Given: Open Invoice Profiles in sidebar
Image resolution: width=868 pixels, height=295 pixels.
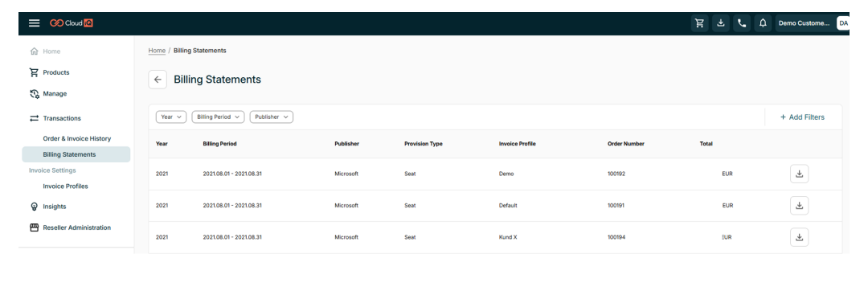Looking at the screenshot, I should pos(65,186).
